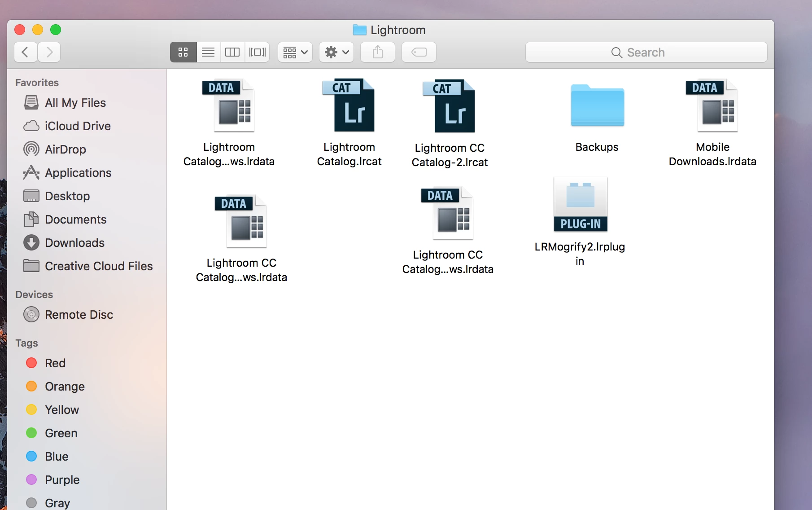Screen dimensions: 812x510
Task: Go back with the left chevron button
Action: coord(26,52)
